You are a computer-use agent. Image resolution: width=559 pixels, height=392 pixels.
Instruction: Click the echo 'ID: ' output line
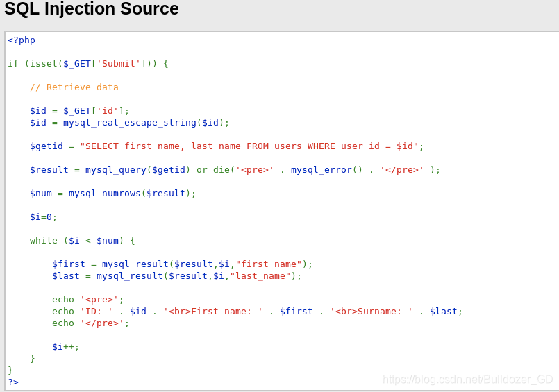(257, 312)
